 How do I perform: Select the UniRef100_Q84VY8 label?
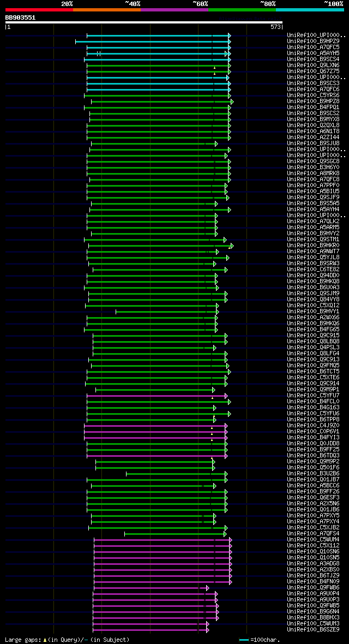coord(313,300)
